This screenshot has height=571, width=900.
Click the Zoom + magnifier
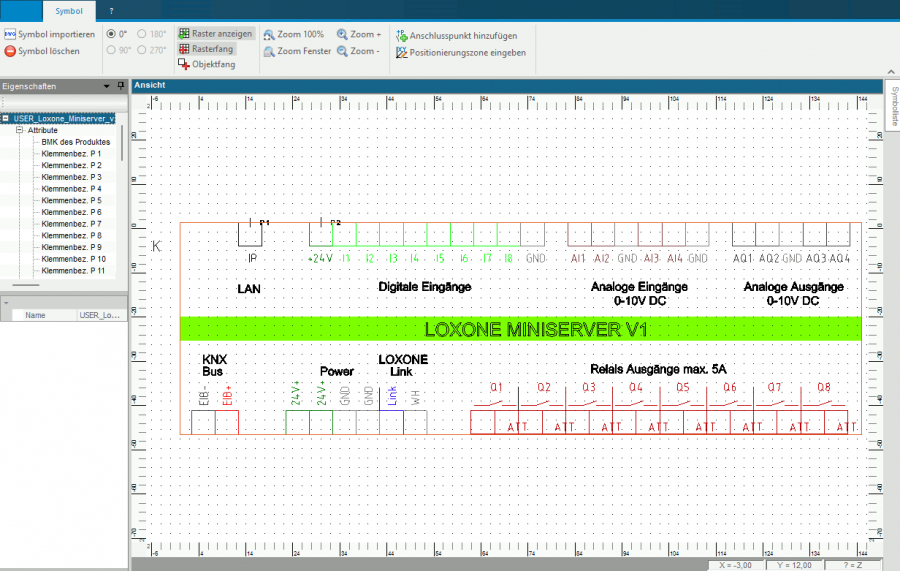coord(342,34)
